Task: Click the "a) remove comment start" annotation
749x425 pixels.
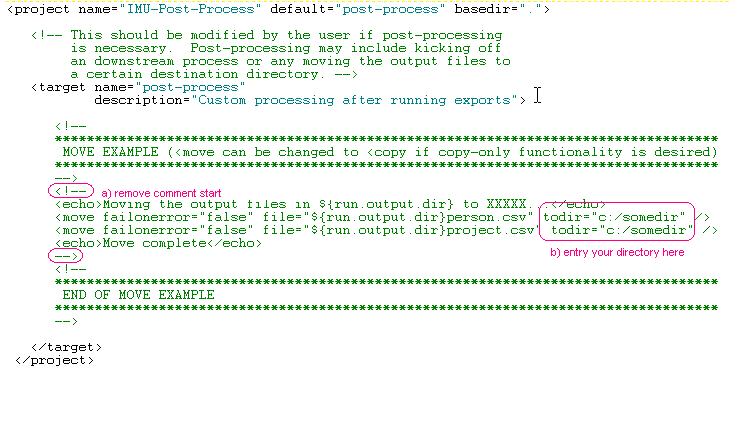Action: pos(161,193)
